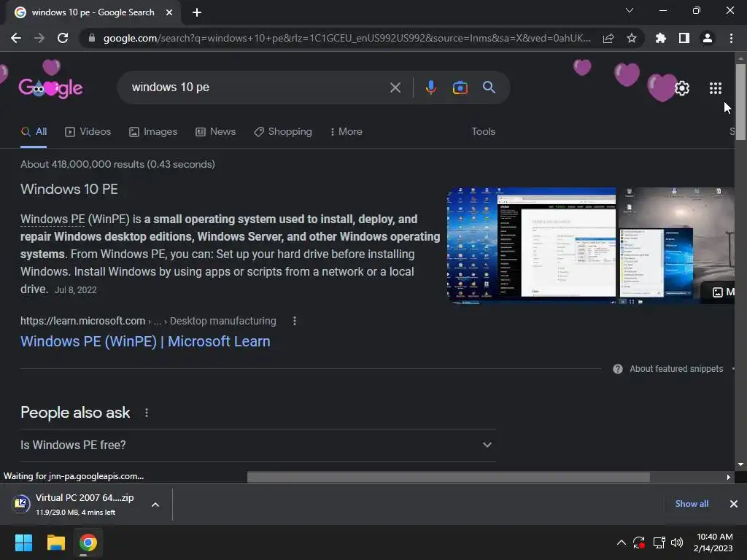Click the horizontal scrollbar thumb
This screenshot has width=747, height=560.
tap(449, 477)
